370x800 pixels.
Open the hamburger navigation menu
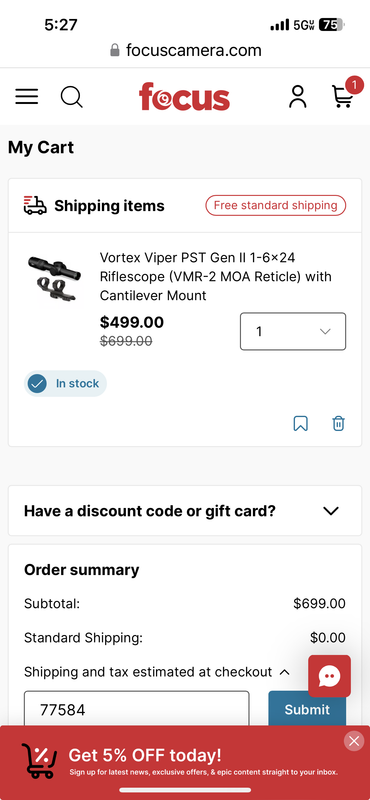pyautogui.click(x=27, y=96)
